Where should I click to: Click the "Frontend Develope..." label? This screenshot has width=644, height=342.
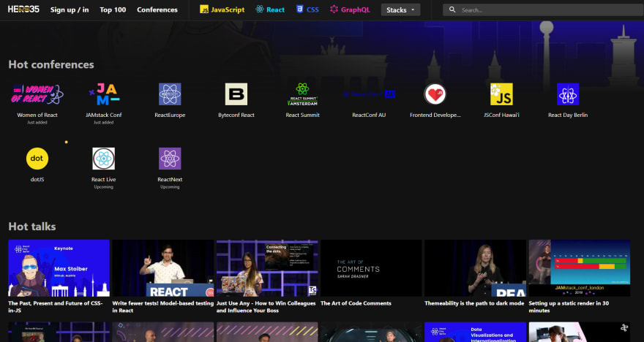click(x=435, y=115)
